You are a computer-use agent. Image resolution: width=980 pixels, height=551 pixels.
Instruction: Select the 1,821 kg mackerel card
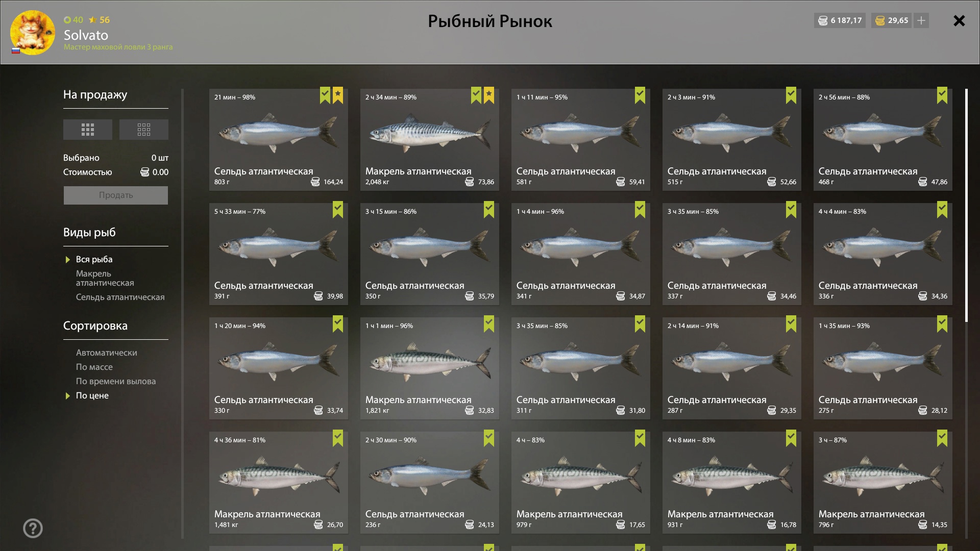(x=430, y=368)
